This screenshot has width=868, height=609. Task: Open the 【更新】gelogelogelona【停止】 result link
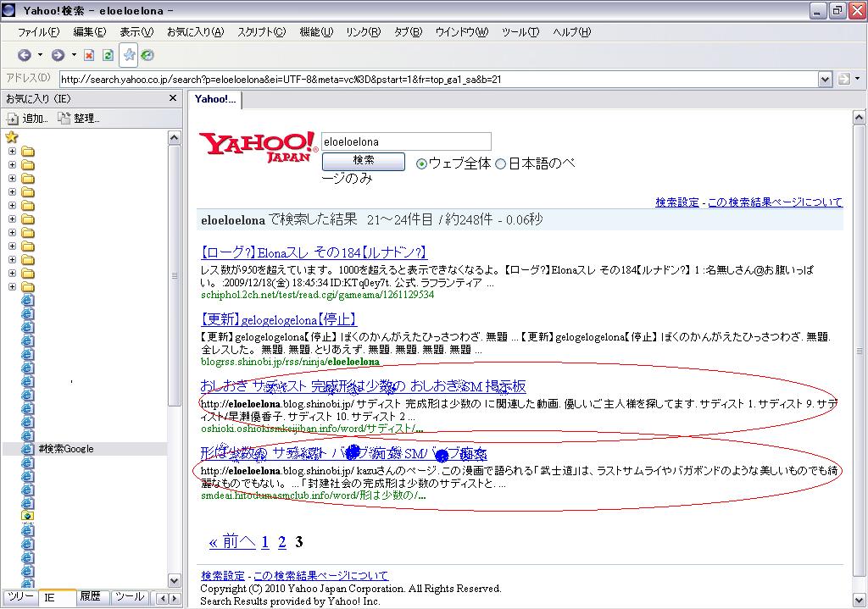click(278, 319)
